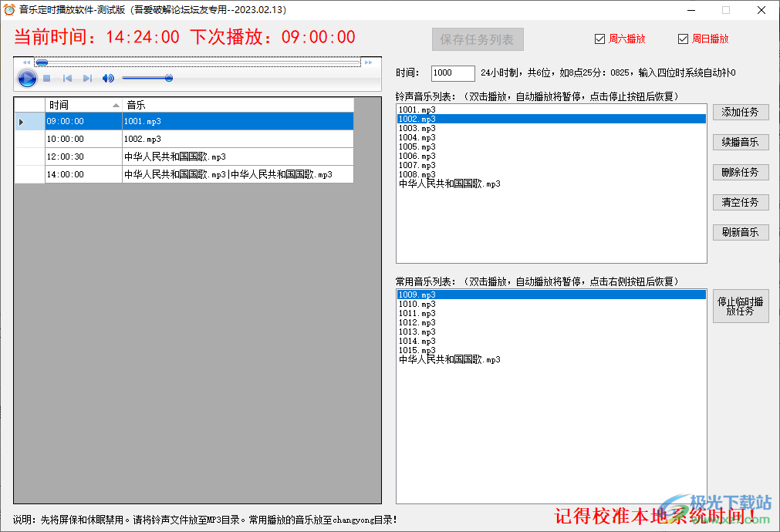Select the Next track icon

(87, 78)
